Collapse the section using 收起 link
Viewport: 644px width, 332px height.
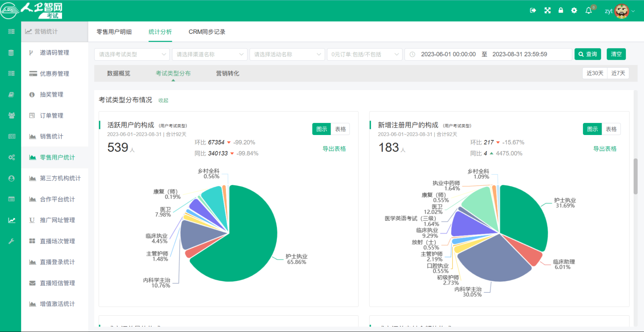163,100
